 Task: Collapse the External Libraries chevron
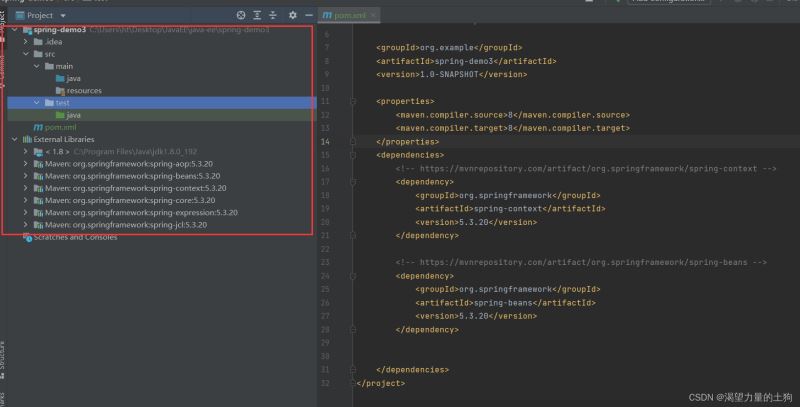pyautogui.click(x=15, y=139)
